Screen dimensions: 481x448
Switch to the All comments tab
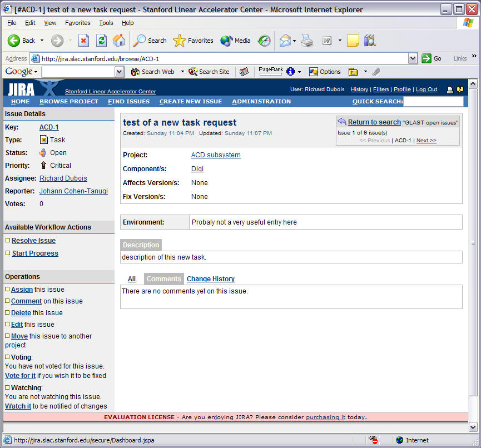[132, 278]
